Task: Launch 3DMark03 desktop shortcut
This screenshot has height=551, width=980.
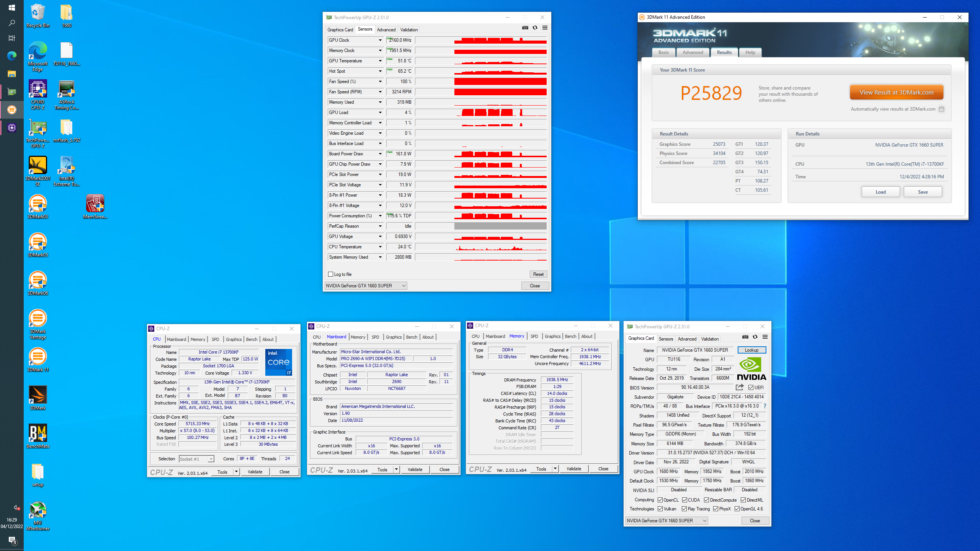Action: [38, 207]
